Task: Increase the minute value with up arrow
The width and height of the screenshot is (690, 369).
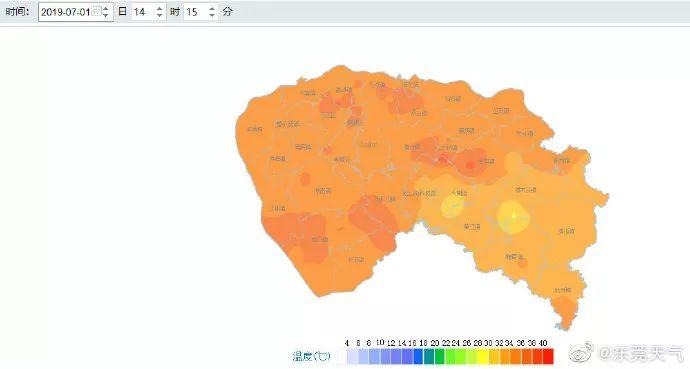Action: tap(212, 8)
